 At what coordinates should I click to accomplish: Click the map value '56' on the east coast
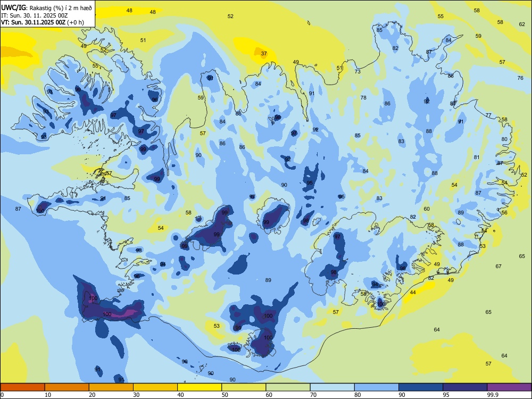point(504,213)
